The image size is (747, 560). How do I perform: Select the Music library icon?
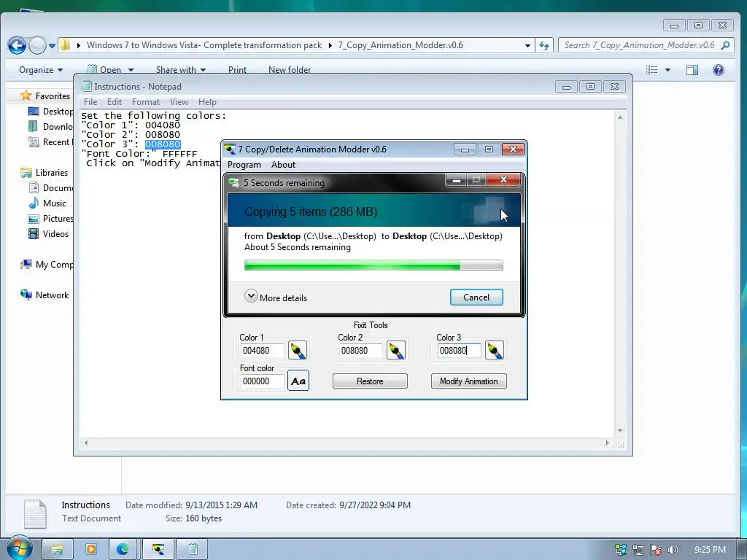coord(34,203)
